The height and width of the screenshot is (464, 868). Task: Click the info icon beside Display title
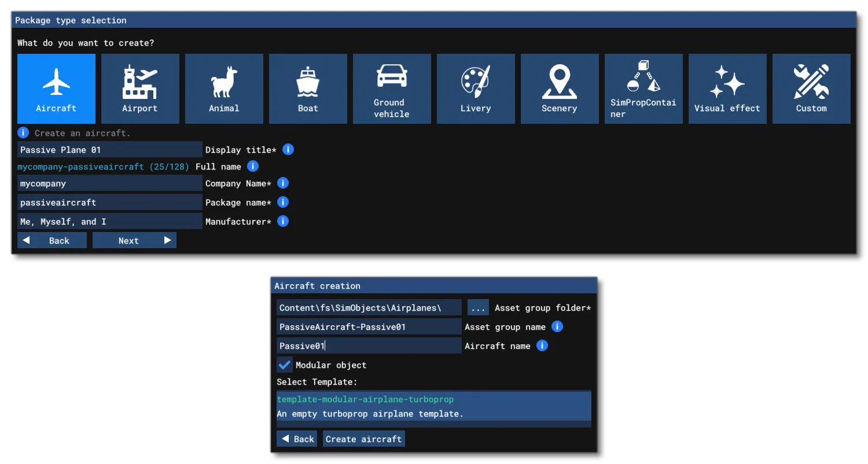pos(288,149)
